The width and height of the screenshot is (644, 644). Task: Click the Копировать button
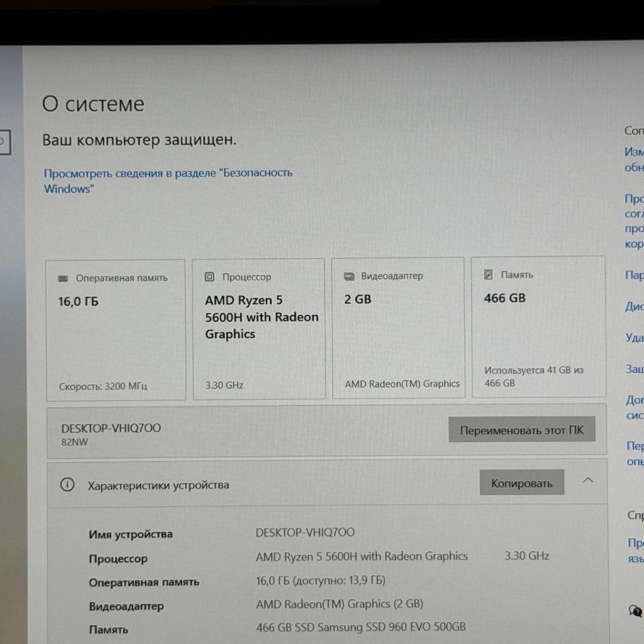pyautogui.click(x=521, y=482)
